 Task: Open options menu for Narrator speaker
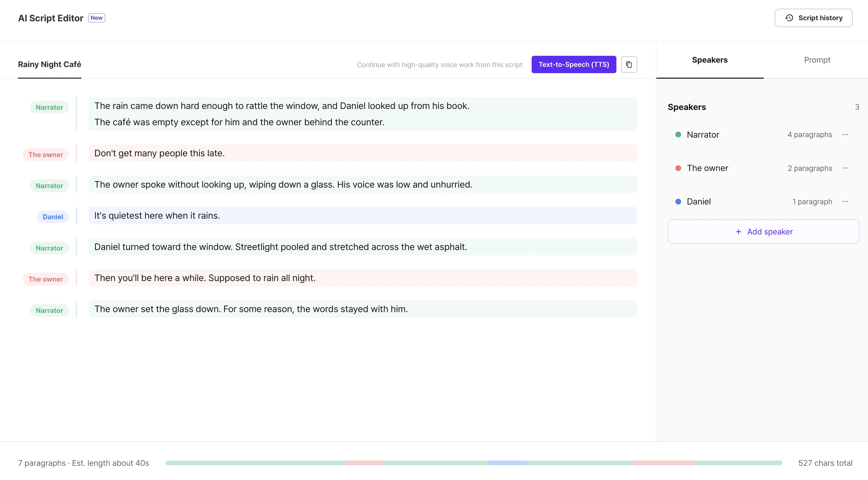pyautogui.click(x=845, y=135)
